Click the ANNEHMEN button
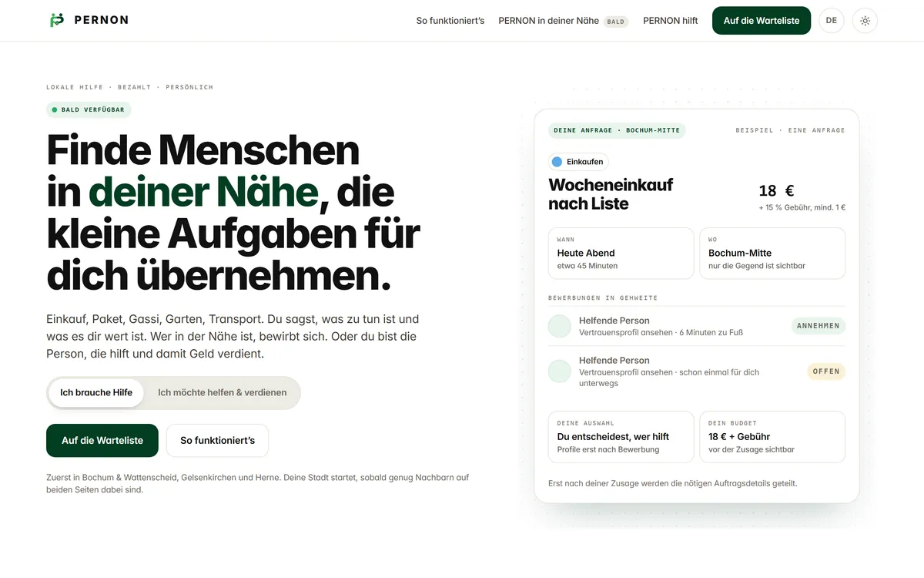The image size is (924, 578). pyautogui.click(x=819, y=326)
